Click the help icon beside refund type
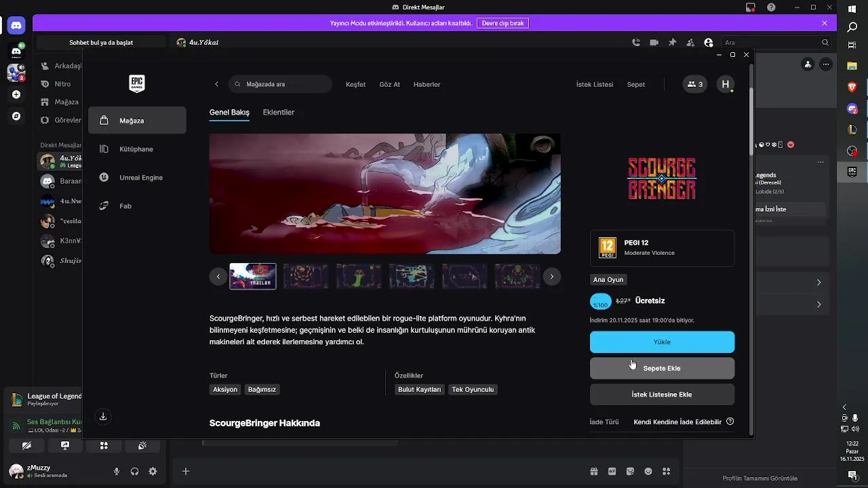 (x=730, y=422)
